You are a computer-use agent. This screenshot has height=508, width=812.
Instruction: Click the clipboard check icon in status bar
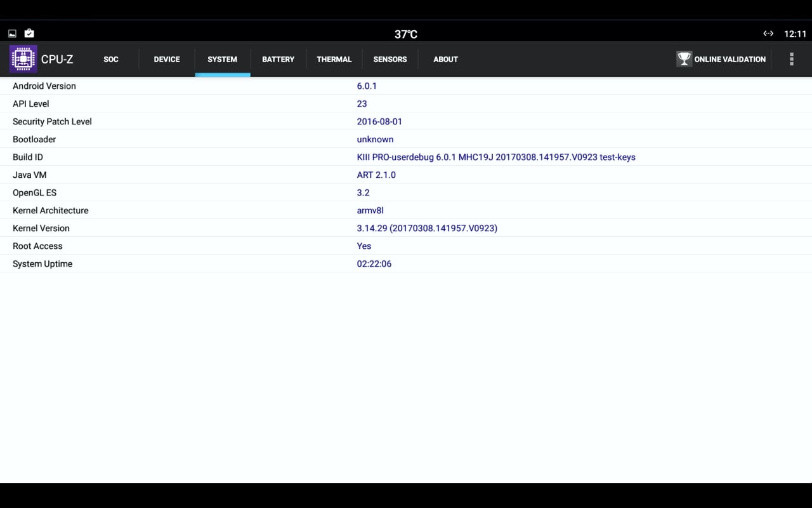(29, 32)
